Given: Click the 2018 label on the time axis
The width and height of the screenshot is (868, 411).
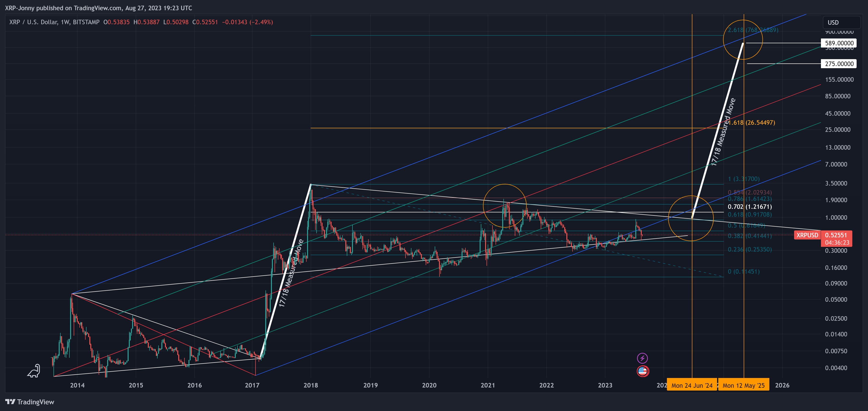Looking at the screenshot, I should [x=311, y=385].
